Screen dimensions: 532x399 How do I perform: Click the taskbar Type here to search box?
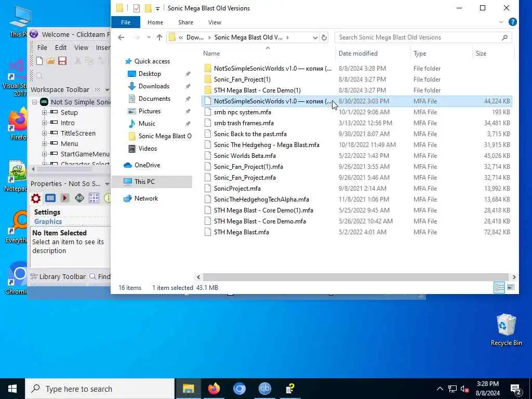100,389
